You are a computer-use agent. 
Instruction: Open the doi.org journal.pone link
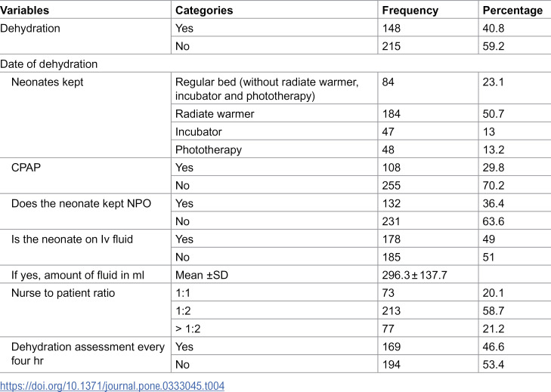click(x=112, y=386)
